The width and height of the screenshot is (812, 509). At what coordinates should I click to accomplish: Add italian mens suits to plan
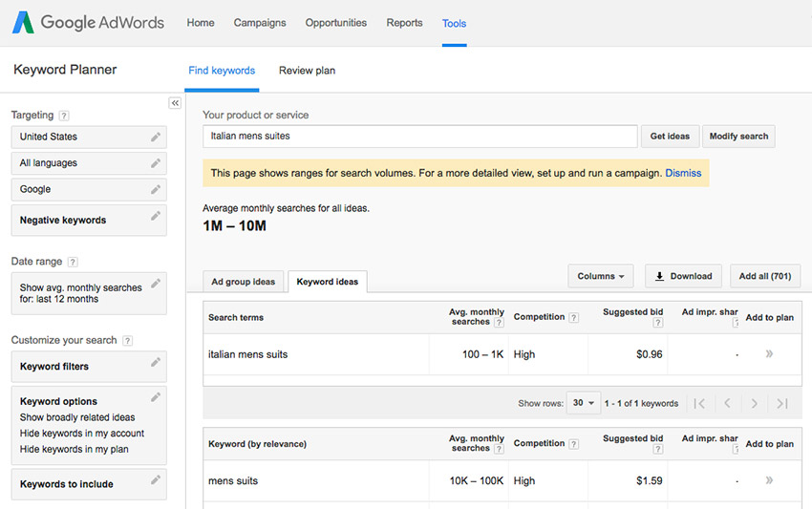[769, 354]
